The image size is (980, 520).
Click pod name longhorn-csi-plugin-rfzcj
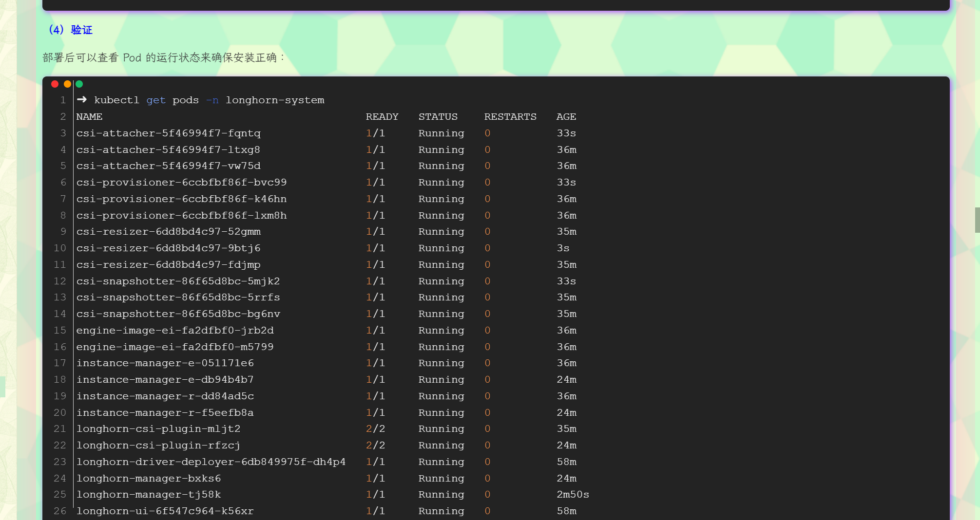(158, 446)
